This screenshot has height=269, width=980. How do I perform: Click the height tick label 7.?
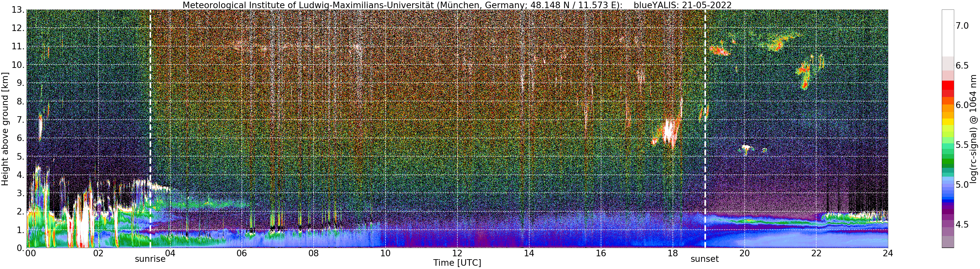click(x=20, y=120)
